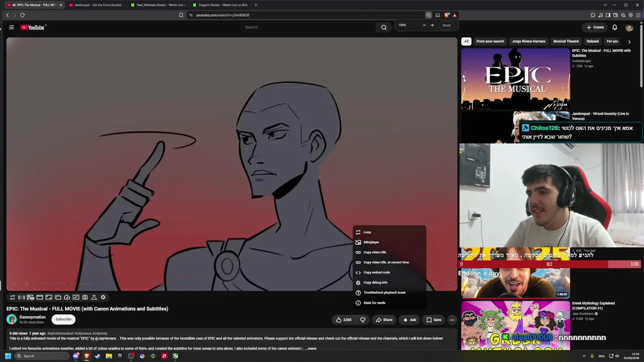Show hidden system tray icons
Image resolution: width=644 pixels, height=362 pixels.
point(584,356)
